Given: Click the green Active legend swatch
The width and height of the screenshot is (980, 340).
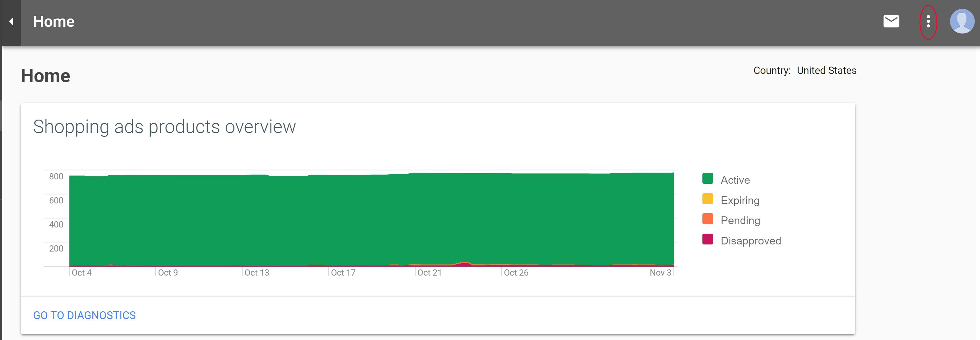Looking at the screenshot, I should click(708, 178).
